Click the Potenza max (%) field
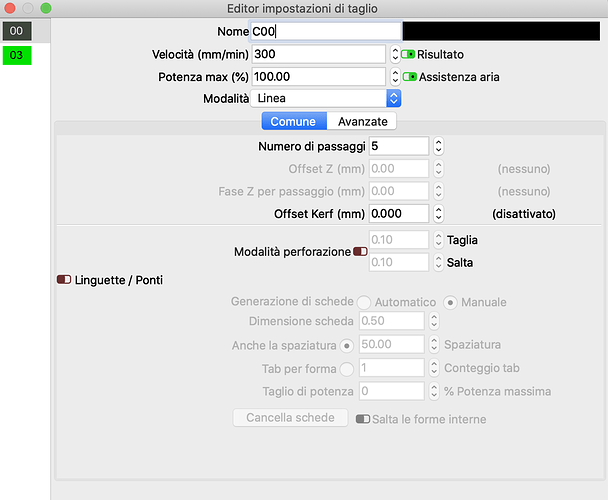 pos(319,76)
